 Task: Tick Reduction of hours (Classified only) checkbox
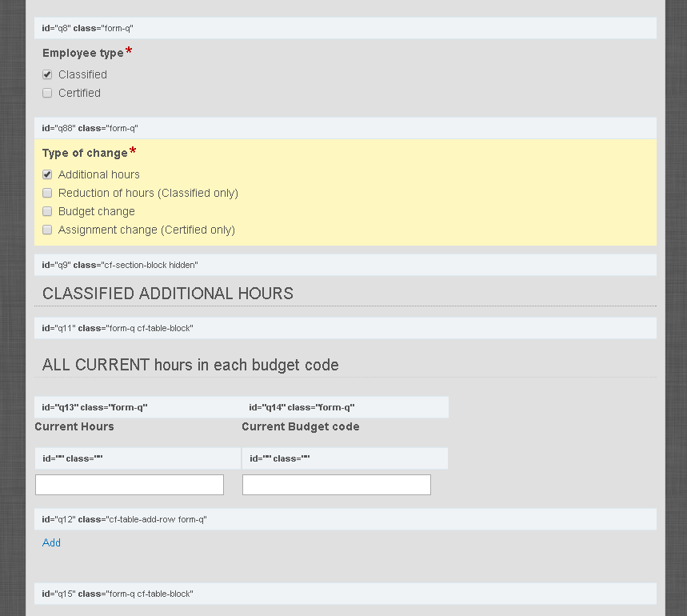47,193
